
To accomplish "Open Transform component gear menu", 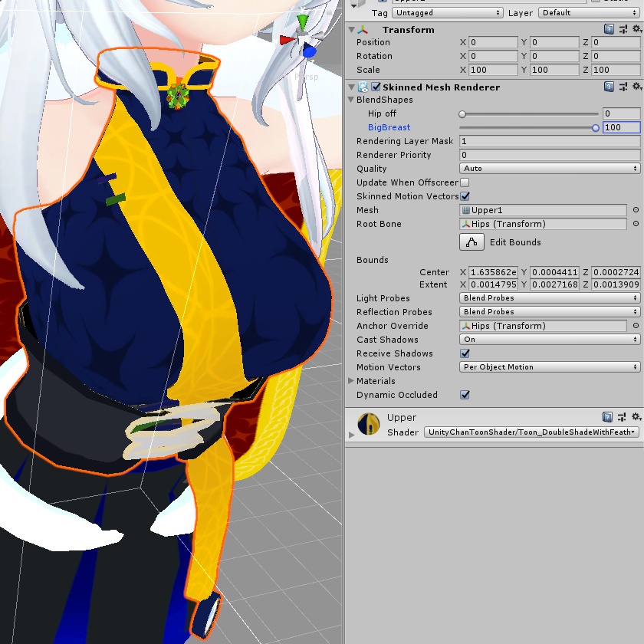I will (x=636, y=29).
